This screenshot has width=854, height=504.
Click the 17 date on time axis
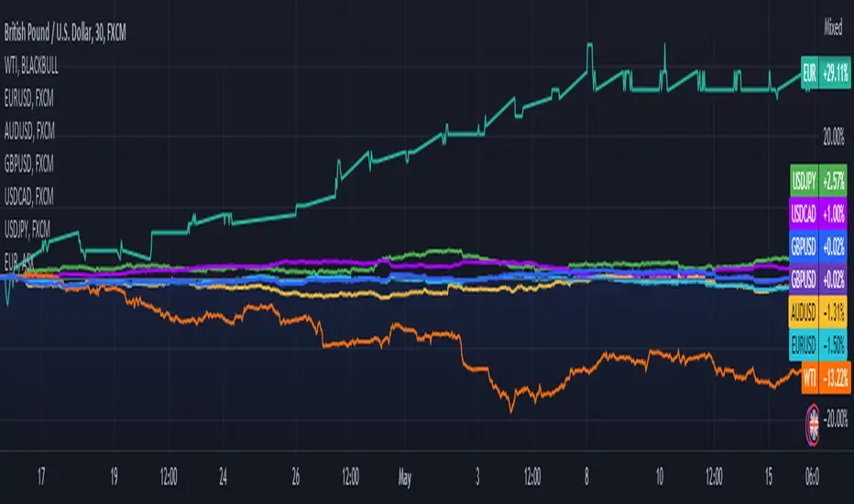pyautogui.click(x=41, y=477)
